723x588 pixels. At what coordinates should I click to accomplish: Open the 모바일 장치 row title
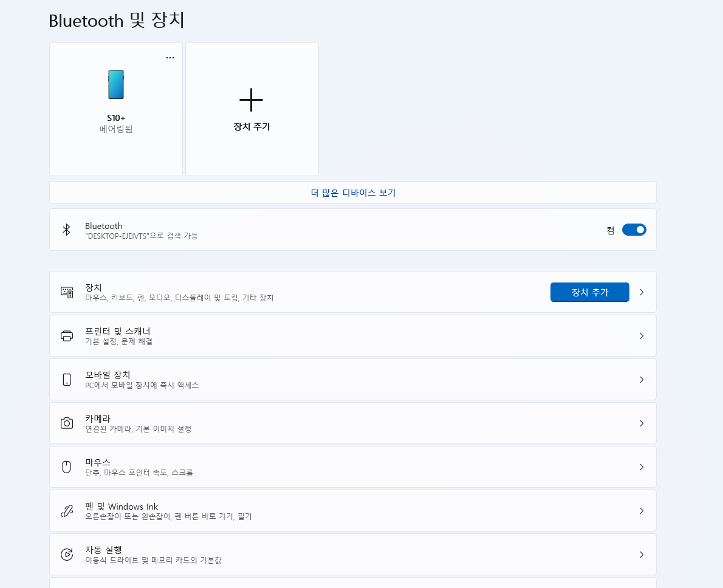click(108, 375)
